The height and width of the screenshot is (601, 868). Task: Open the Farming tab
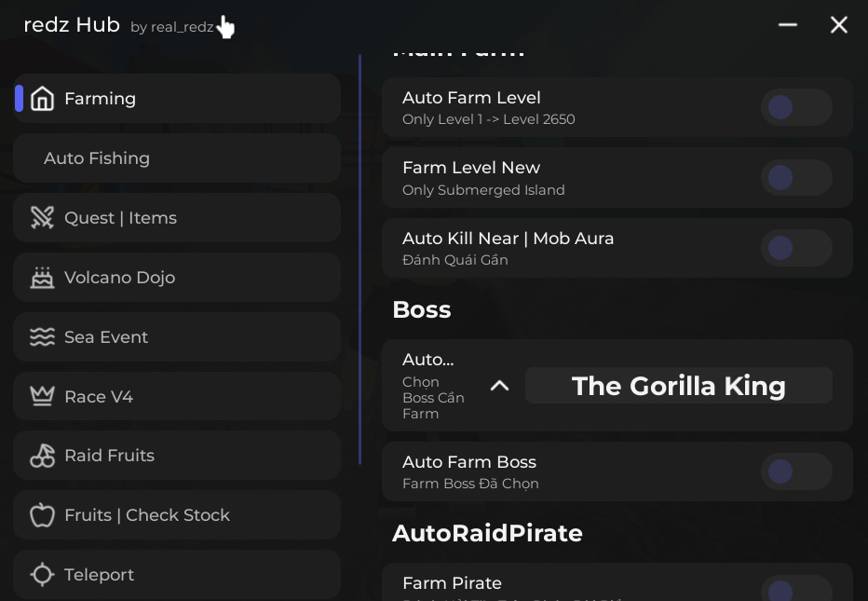[177, 99]
